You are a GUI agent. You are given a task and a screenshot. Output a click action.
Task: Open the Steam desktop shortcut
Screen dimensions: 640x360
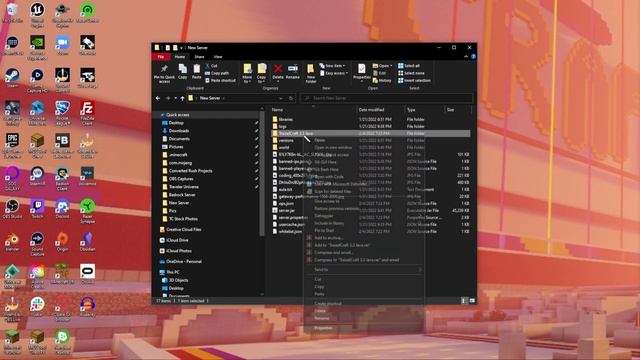pos(12,78)
